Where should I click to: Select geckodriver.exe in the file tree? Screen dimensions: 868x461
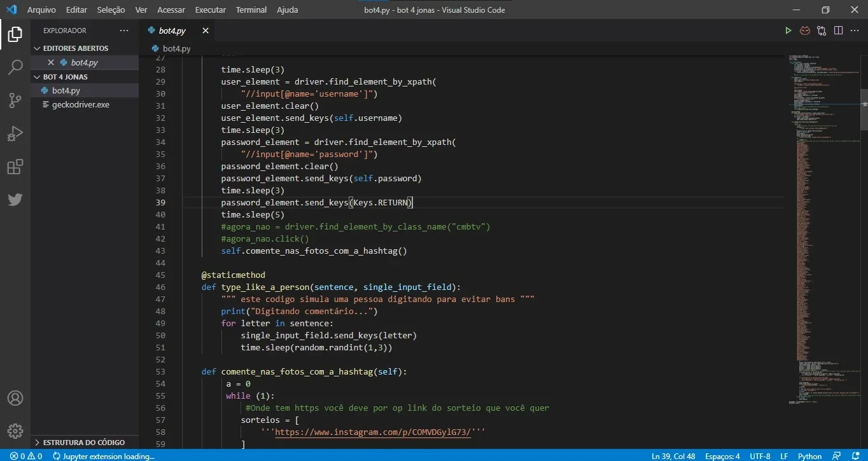[x=85, y=105]
